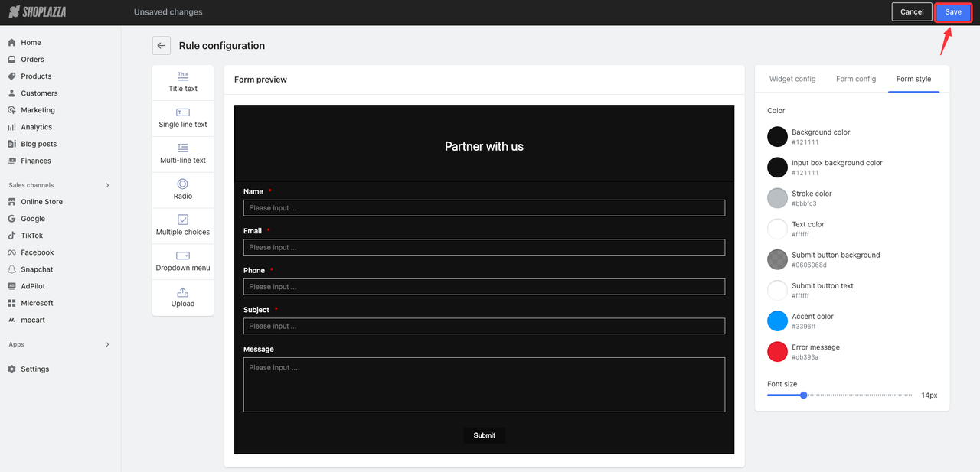980x472 pixels.
Task: Open the Form config tab
Action: point(855,79)
